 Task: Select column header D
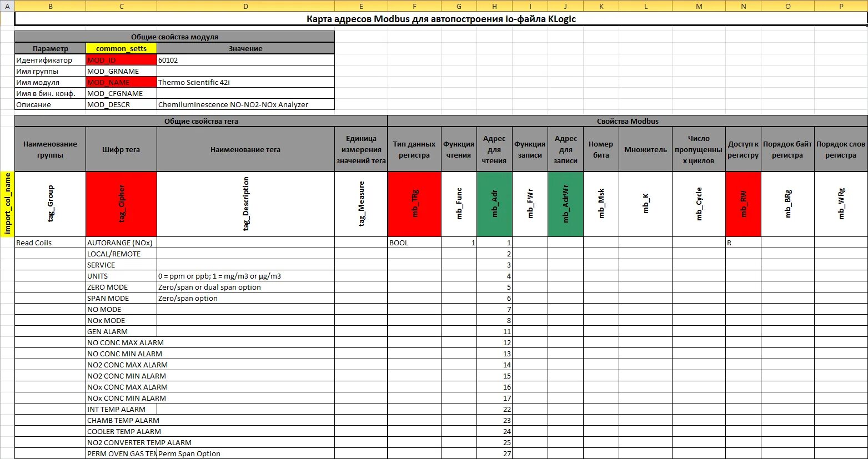[246, 6]
